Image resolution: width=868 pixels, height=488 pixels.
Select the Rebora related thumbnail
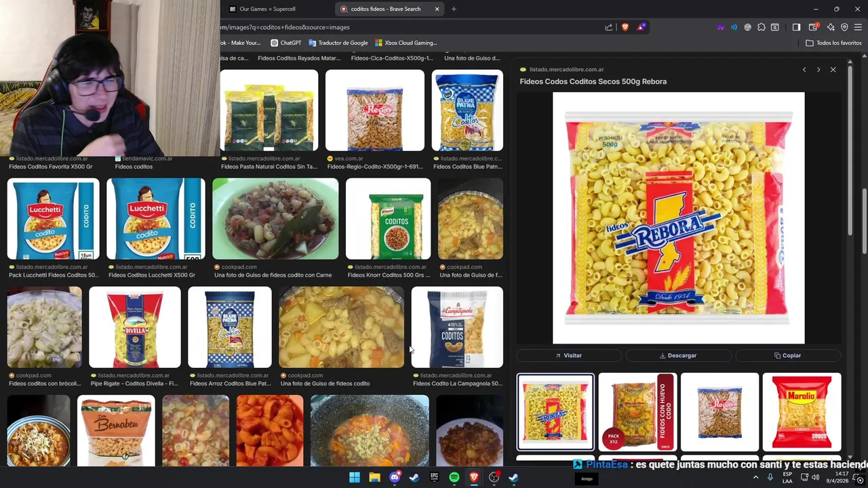click(555, 412)
